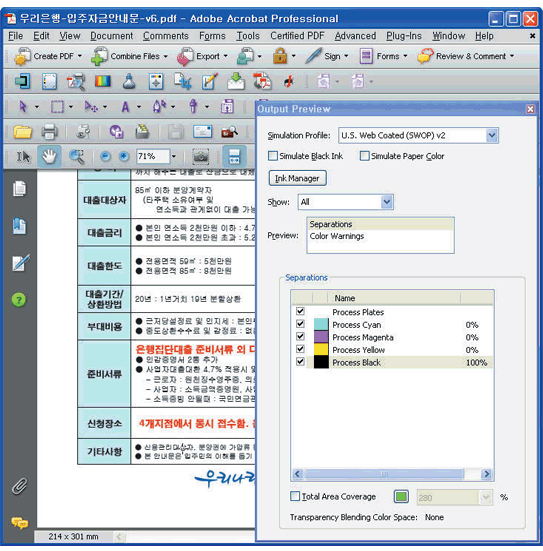This screenshot has width=543, height=551.
Task: Open the Certified PDF menu
Action: tap(297, 36)
